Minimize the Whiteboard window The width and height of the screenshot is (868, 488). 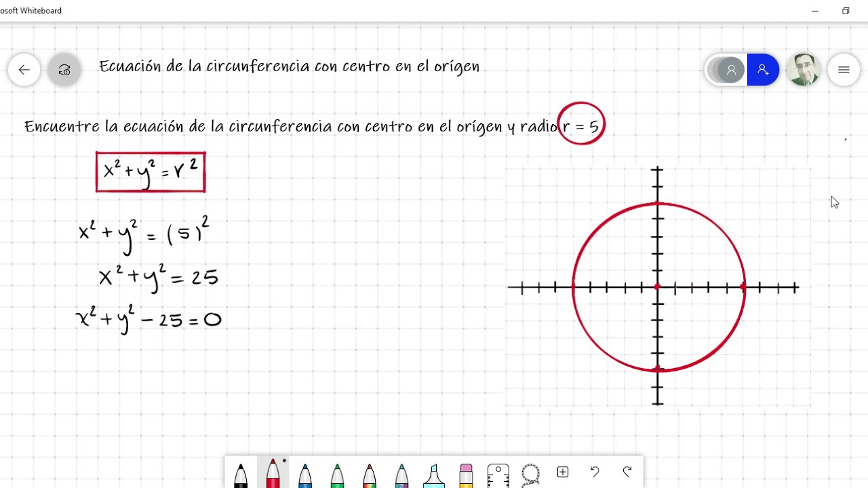pyautogui.click(x=815, y=11)
